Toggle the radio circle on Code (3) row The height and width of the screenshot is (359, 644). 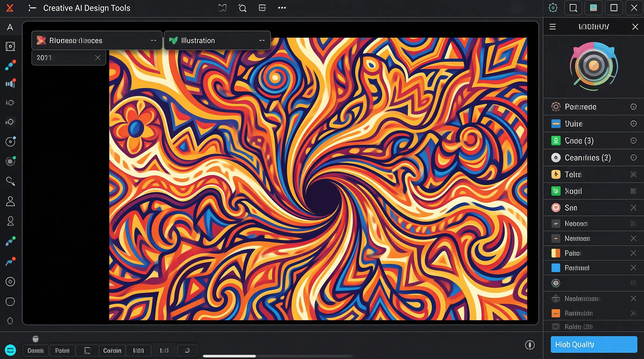633,140
